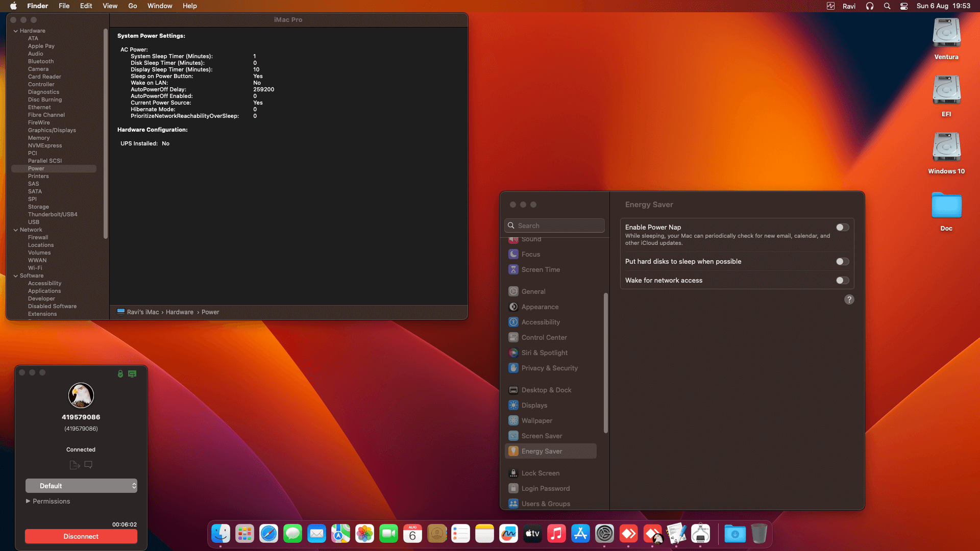Enable the Power Nap toggle
Screen dimensions: 980x551
[843, 228]
